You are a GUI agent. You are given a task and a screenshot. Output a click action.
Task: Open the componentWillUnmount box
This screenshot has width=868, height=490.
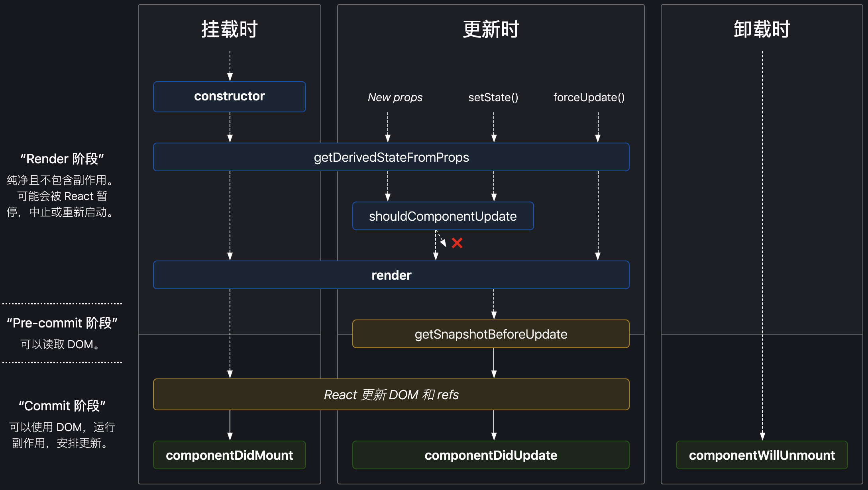click(x=762, y=455)
